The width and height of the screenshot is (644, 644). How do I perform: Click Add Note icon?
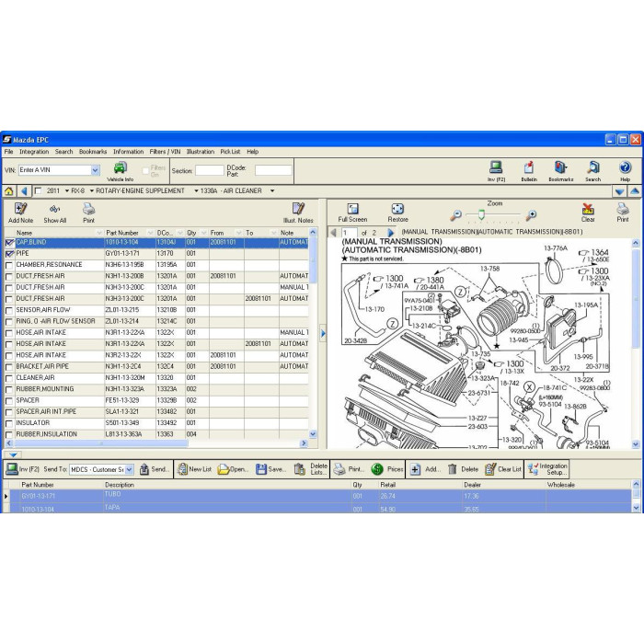[20, 213]
